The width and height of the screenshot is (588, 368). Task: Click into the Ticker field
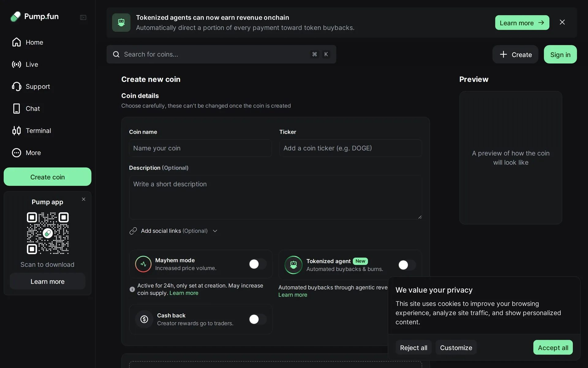click(x=350, y=148)
